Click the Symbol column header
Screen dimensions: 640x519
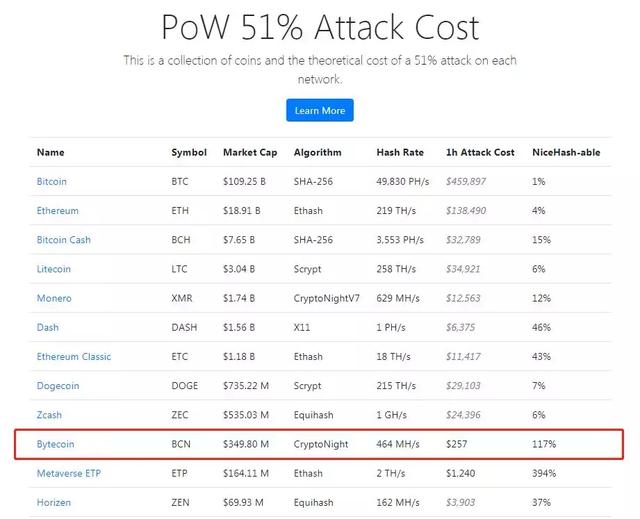click(189, 153)
